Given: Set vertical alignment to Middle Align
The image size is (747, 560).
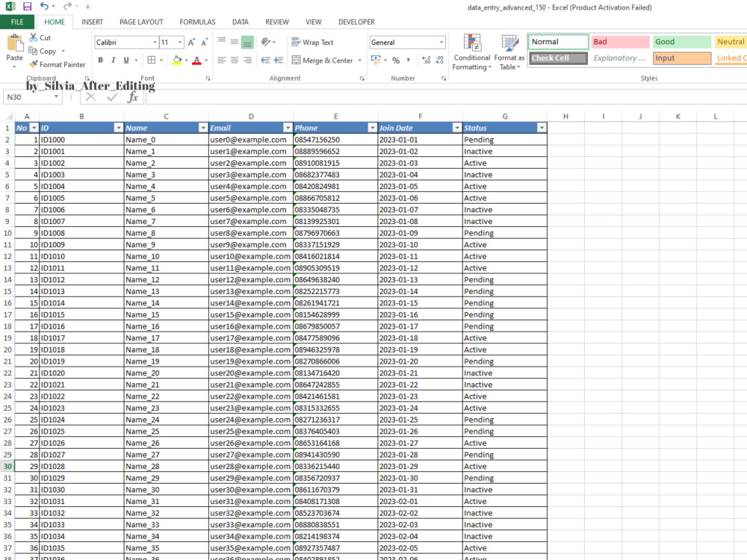Looking at the screenshot, I should (235, 41).
